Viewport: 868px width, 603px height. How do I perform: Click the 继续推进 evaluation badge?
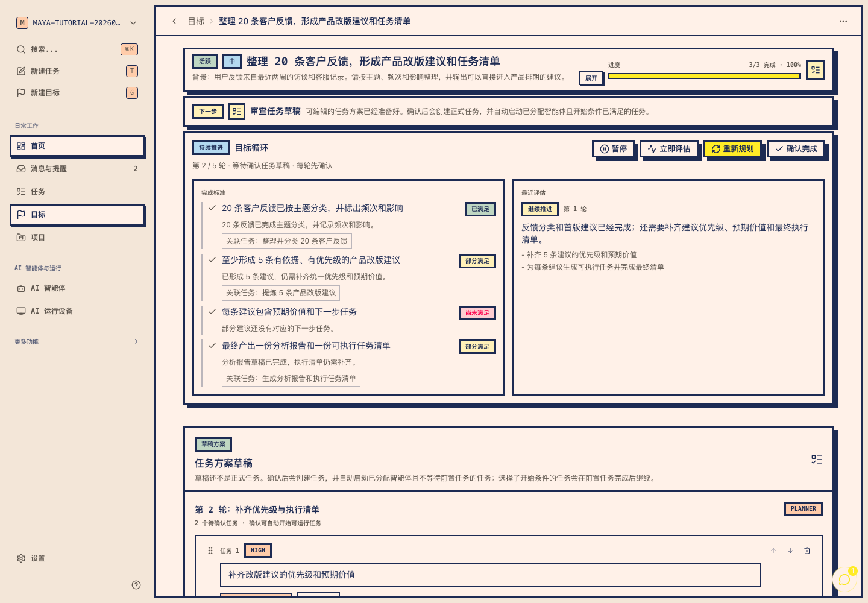coord(540,209)
